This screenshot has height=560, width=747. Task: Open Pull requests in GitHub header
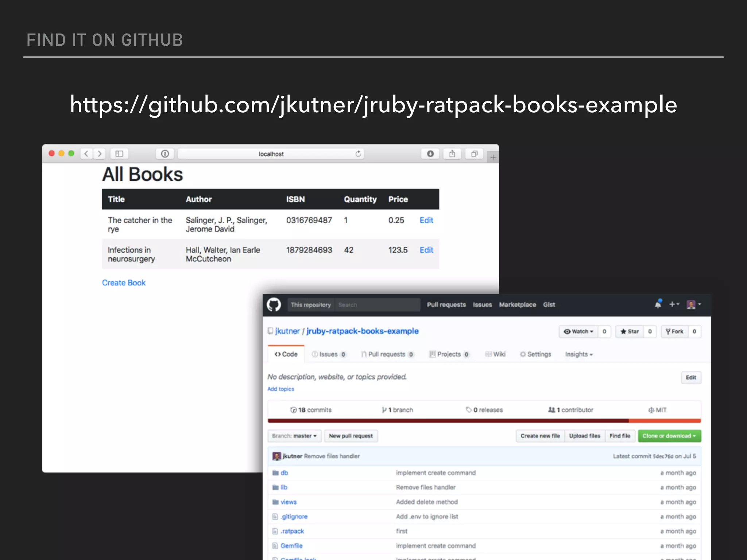446,304
